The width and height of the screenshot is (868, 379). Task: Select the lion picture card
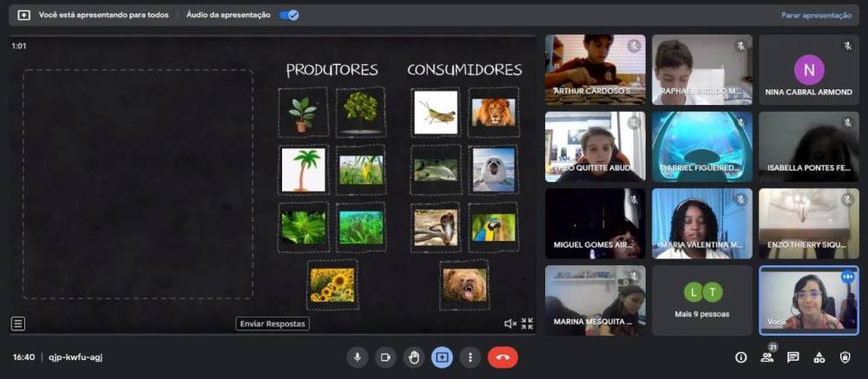[x=493, y=112]
